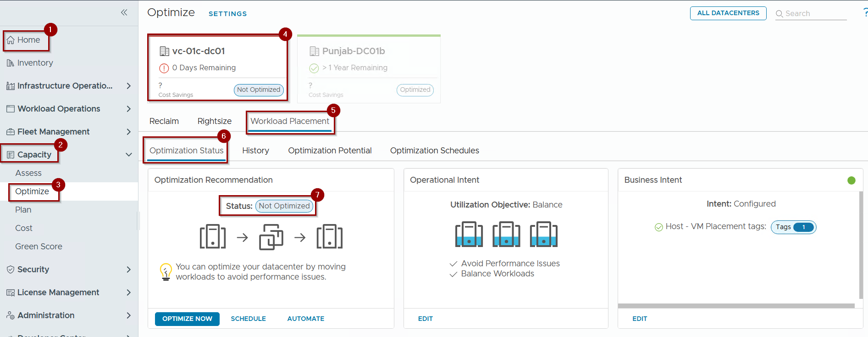
Task: Collapse the Capacity section chevron
Action: (x=128, y=155)
